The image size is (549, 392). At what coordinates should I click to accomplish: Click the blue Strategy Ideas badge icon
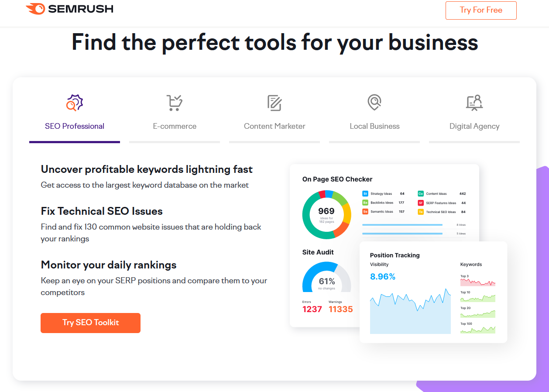point(365,193)
